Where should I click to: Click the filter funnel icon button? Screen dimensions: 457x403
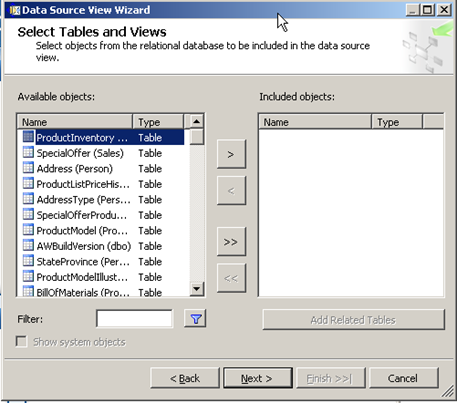[195, 319]
